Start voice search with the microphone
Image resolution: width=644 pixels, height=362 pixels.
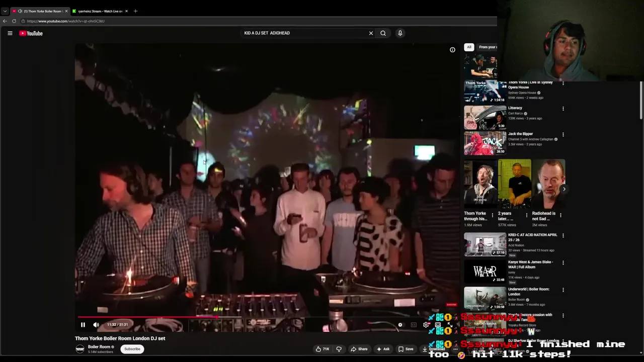click(x=400, y=33)
